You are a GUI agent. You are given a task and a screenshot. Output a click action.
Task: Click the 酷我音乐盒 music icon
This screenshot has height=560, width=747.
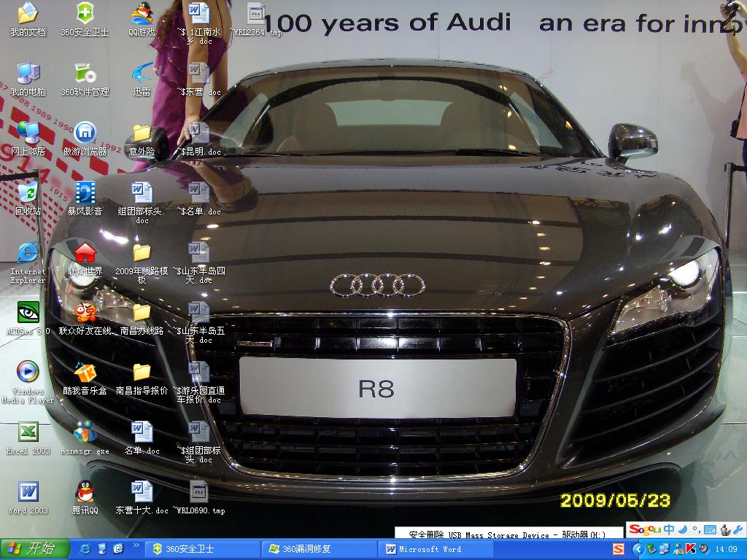tap(85, 378)
